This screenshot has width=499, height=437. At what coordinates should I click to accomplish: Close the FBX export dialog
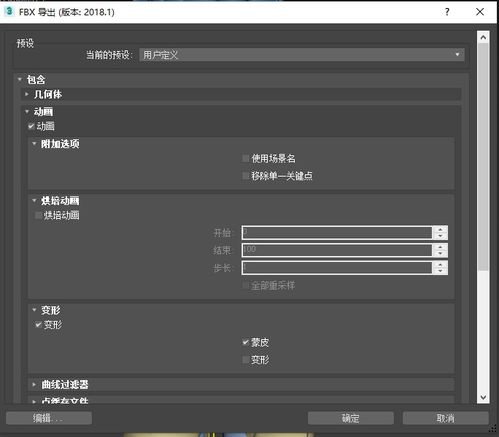click(x=480, y=12)
